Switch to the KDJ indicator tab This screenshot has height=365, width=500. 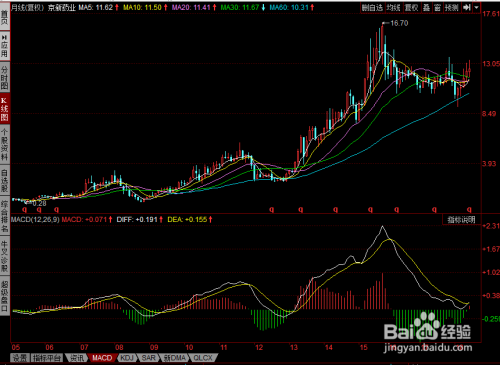pos(127,358)
